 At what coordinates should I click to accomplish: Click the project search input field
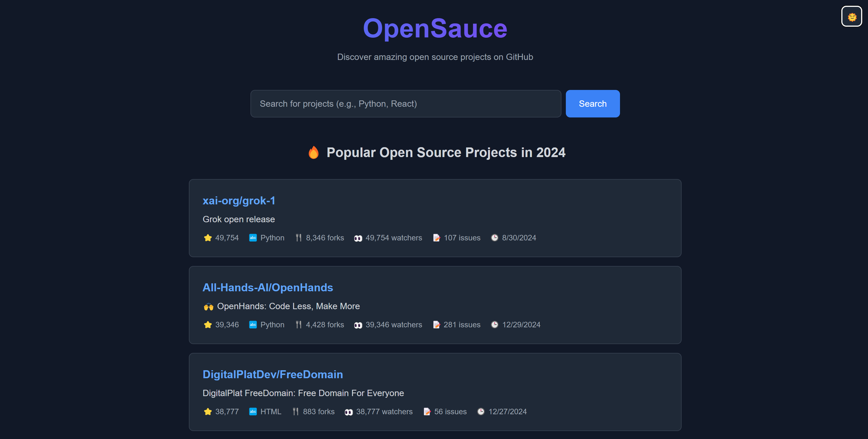[406, 103]
